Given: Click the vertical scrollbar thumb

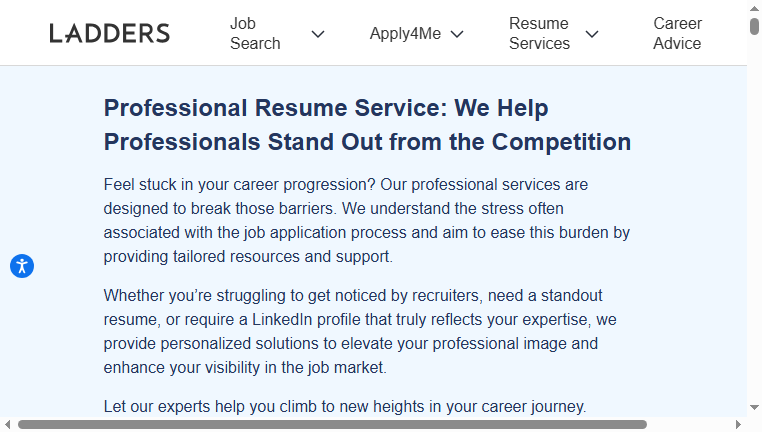Looking at the screenshot, I should click(754, 26).
